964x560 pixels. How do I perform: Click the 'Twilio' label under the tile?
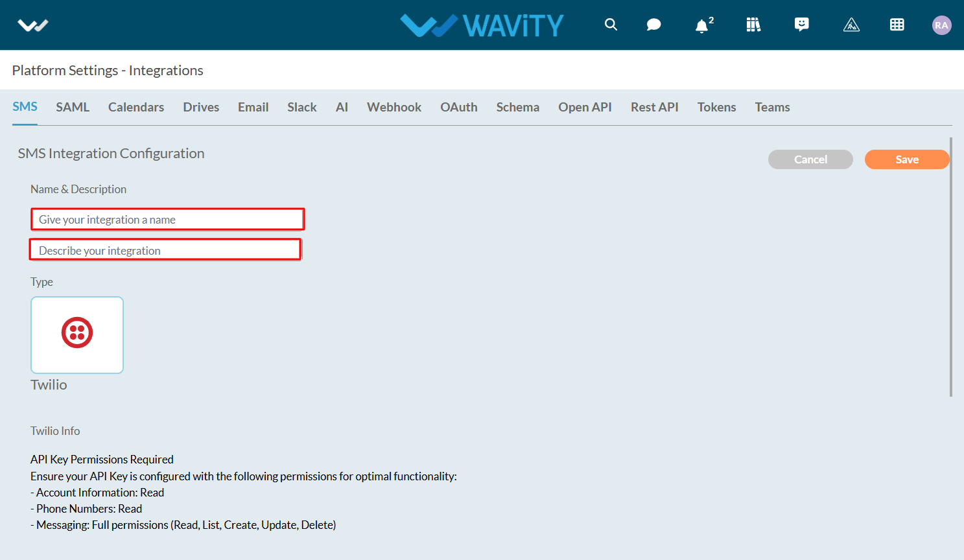coord(49,385)
